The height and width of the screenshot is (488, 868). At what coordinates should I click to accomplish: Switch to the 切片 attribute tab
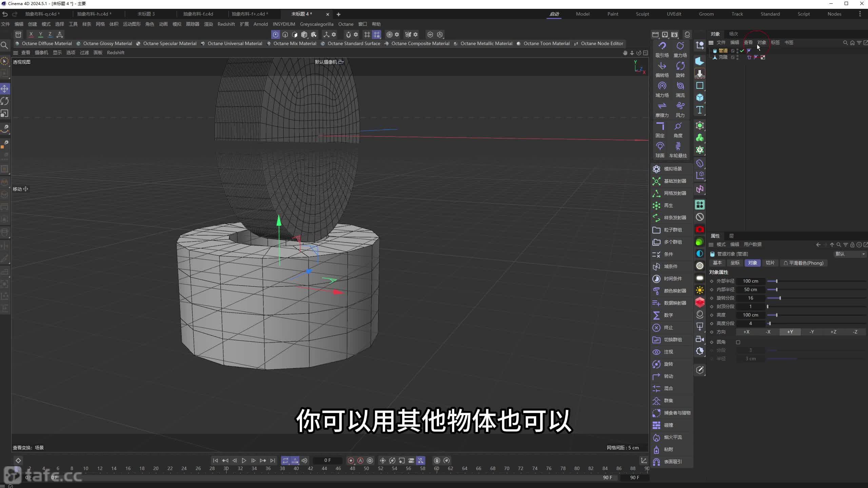tap(770, 263)
